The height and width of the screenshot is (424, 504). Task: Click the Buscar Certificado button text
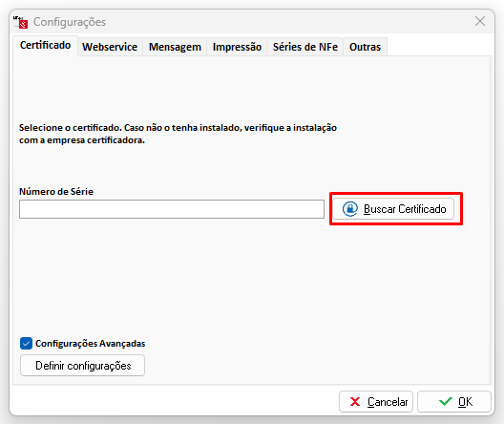[405, 209]
